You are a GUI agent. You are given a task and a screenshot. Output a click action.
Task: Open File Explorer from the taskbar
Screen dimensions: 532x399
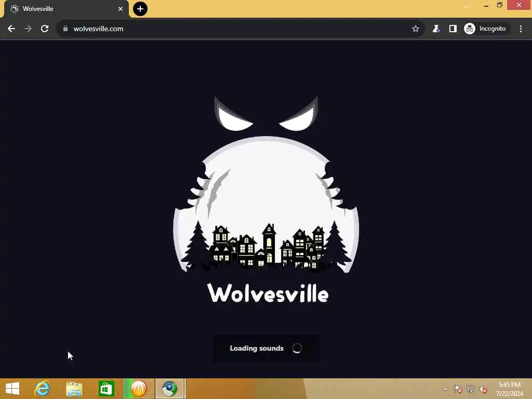pos(74,389)
